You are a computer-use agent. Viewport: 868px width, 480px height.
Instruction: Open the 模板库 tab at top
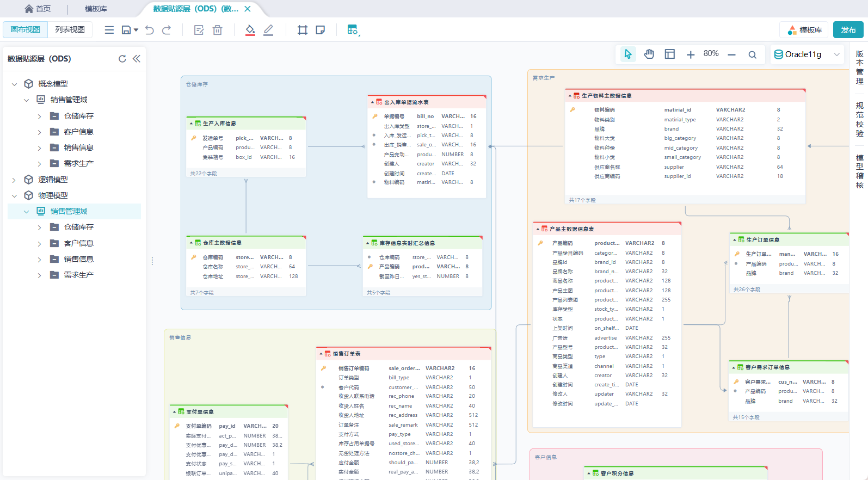click(96, 9)
